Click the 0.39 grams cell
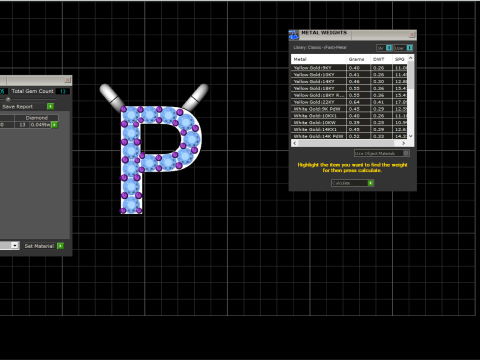The width and height of the screenshot is (480, 360). [358, 122]
